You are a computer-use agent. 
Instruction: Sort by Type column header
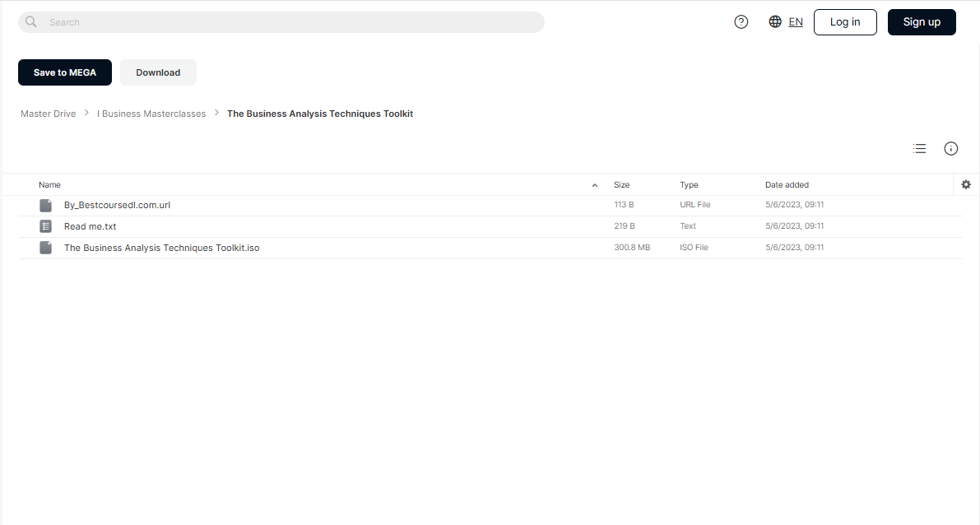pos(689,184)
